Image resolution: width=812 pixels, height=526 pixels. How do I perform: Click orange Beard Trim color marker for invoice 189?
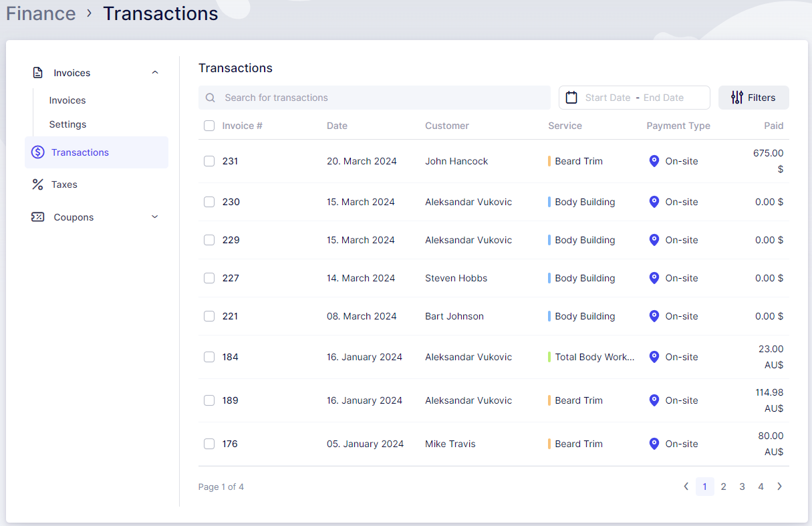(549, 400)
